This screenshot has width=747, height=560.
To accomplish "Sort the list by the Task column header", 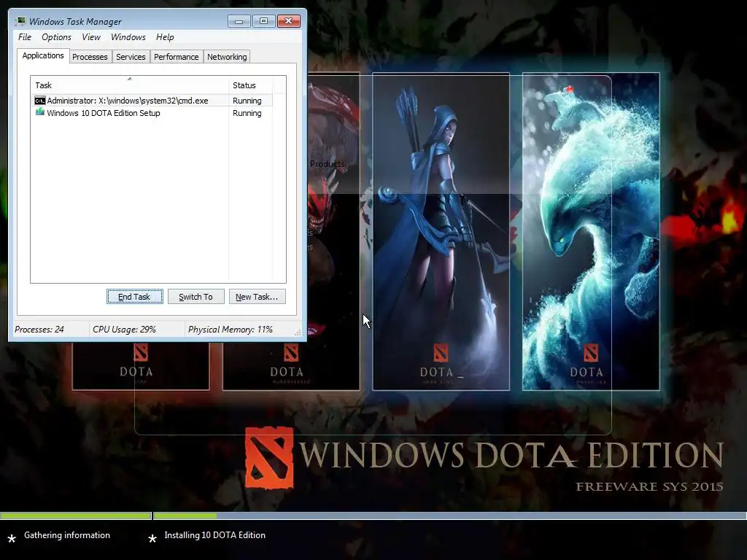I will click(129, 85).
